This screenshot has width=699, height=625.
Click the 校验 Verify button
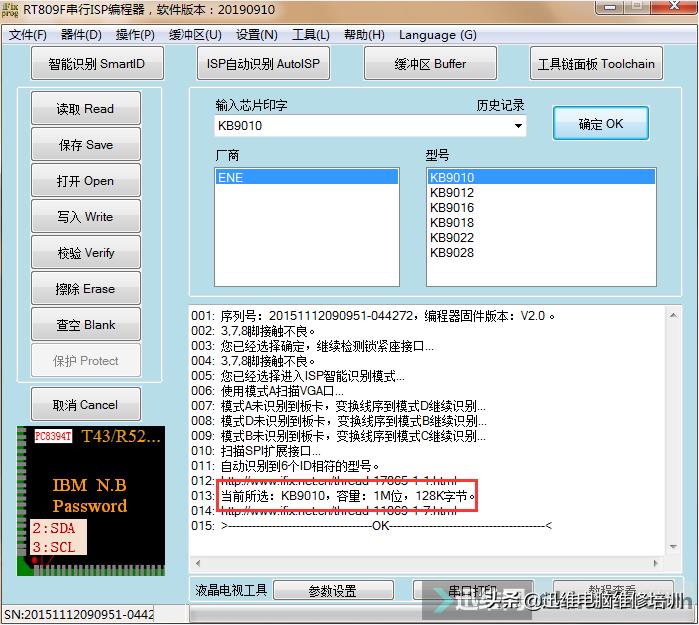coord(86,253)
